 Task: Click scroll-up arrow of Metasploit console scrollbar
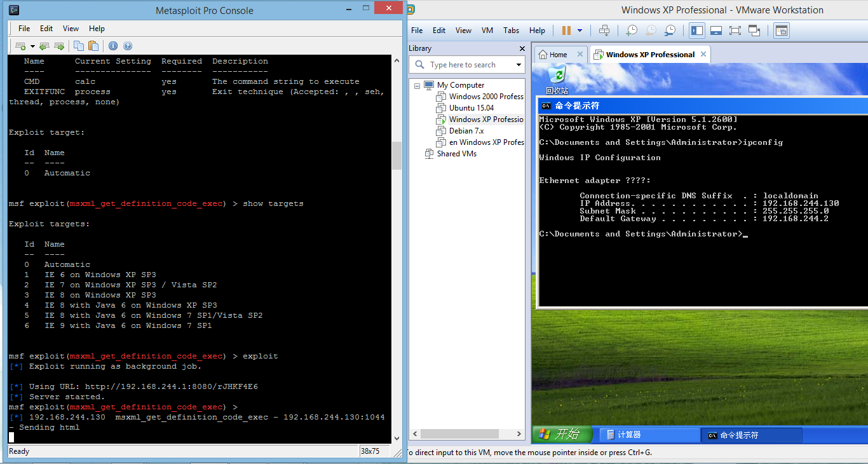pyautogui.click(x=397, y=59)
